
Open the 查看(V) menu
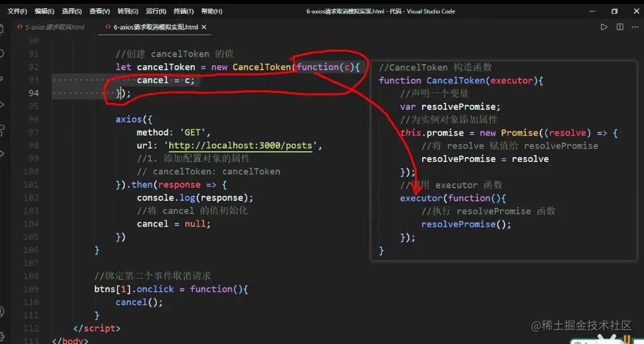[100, 11]
